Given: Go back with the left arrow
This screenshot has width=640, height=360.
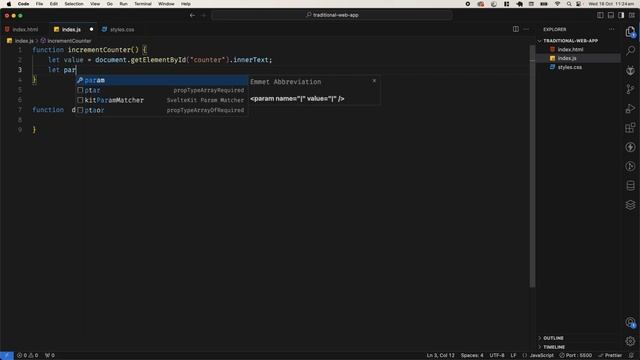Looking at the screenshot, I should click(192, 15).
